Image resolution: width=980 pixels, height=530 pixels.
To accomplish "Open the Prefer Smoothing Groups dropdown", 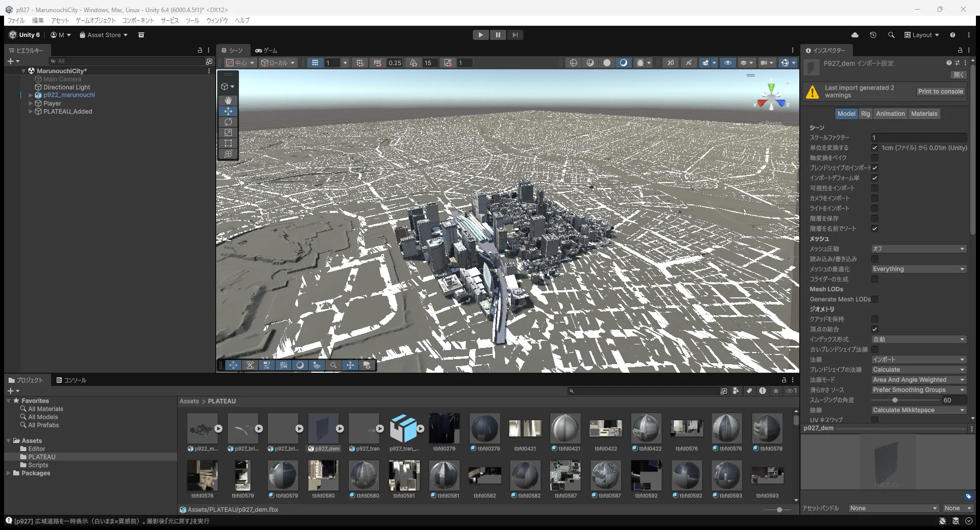I will [x=919, y=390].
